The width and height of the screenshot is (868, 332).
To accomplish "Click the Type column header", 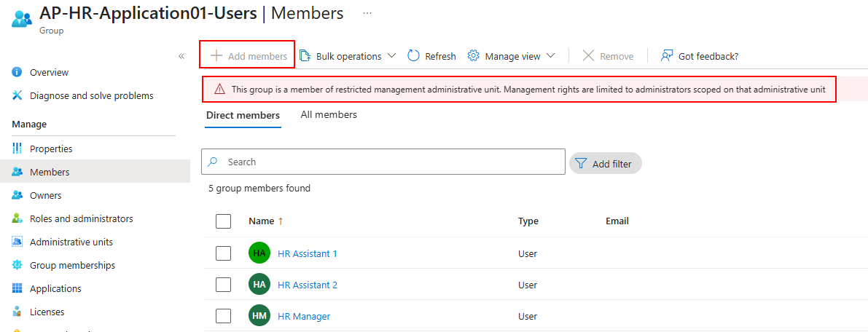I will click(x=528, y=221).
